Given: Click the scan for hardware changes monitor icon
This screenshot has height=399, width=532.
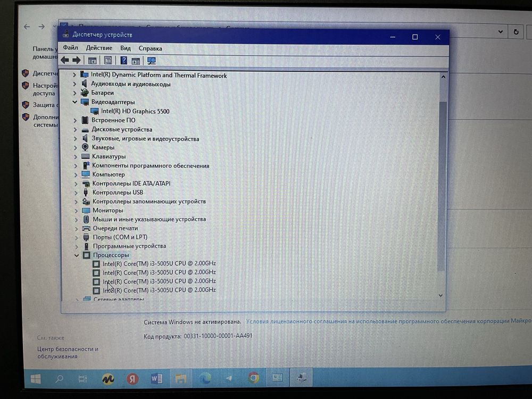Looking at the screenshot, I should pyautogui.click(x=151, y=61).
